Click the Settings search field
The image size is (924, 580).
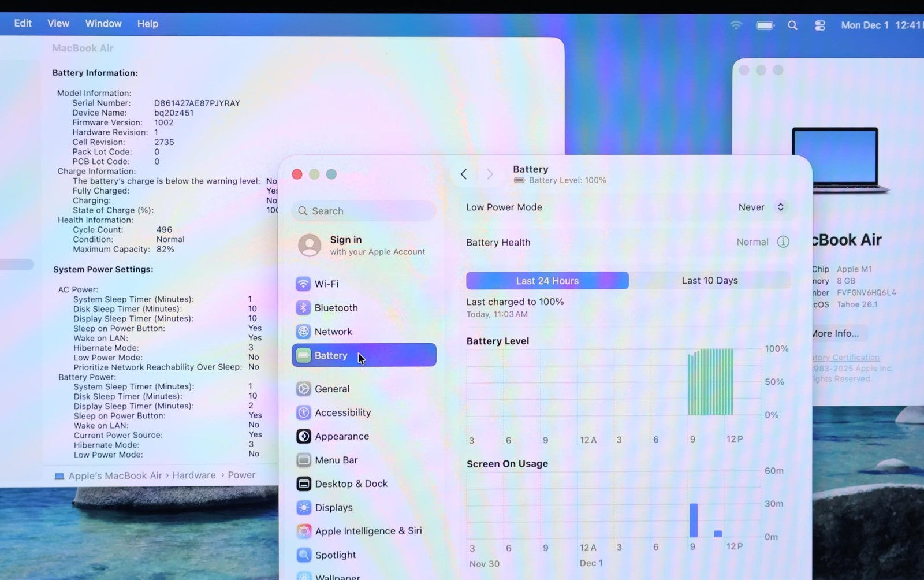point(364,211)
